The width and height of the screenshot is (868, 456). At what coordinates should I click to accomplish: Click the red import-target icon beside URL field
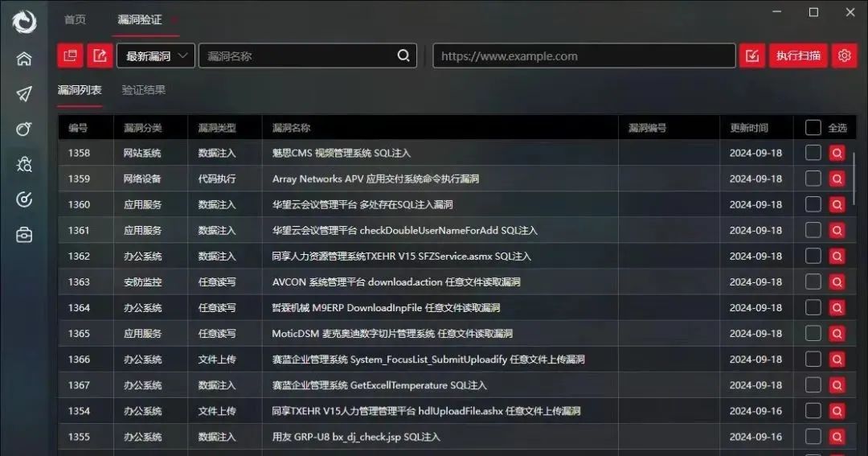click(752, 56)
